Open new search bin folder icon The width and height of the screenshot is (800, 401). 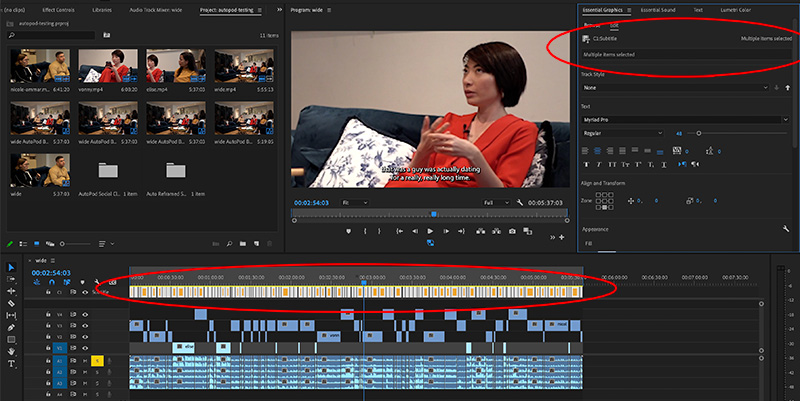coord(107,35)
